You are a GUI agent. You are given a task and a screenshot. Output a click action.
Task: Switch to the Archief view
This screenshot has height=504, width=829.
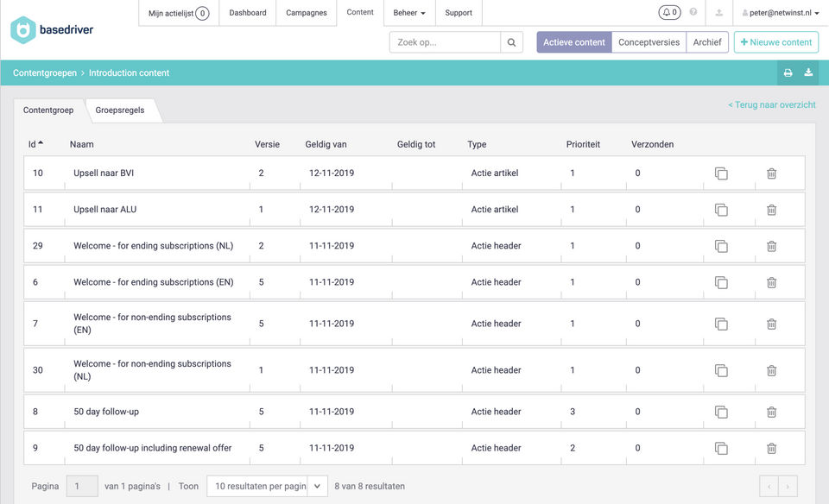[707, 42]
